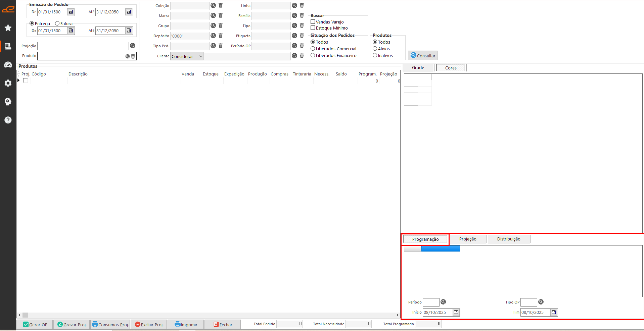Click the favorites star icon in sidebar
Image resolution: width=644 pixels, height=331 pixels.
click(x=8, y=28)
